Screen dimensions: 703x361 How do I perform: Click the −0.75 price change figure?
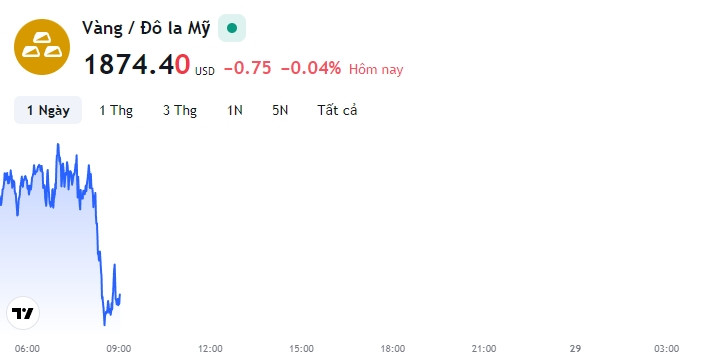[247, 68]
